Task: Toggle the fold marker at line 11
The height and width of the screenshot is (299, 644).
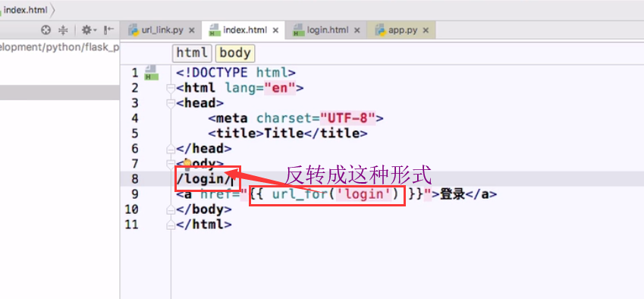Action: [171, 225]
